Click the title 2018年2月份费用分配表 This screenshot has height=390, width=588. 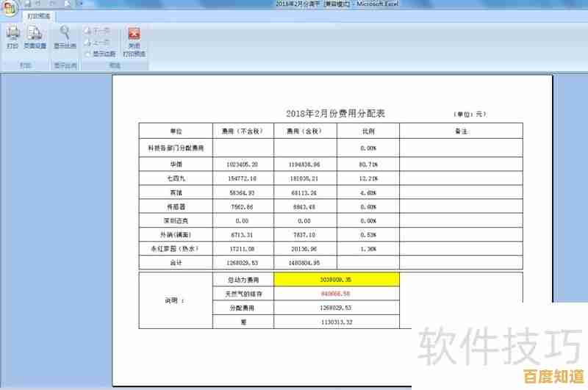[335, 114]
